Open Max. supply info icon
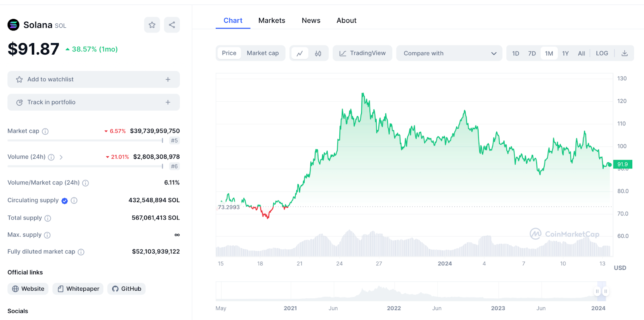The width and height of the screenshot is (644, 320). [47, 235]
